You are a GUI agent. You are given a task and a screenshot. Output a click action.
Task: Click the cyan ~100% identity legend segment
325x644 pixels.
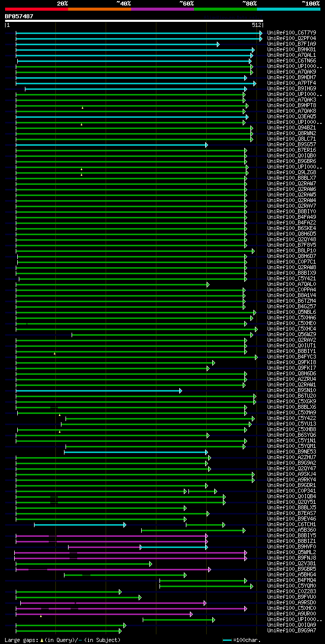[x=288, y=9]
